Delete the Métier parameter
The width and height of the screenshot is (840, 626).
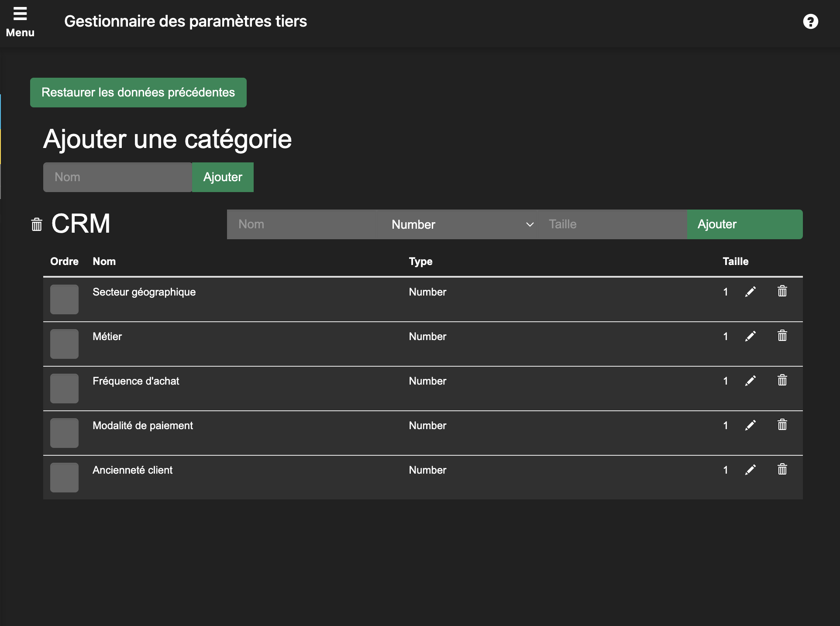[x=782, y=335]
